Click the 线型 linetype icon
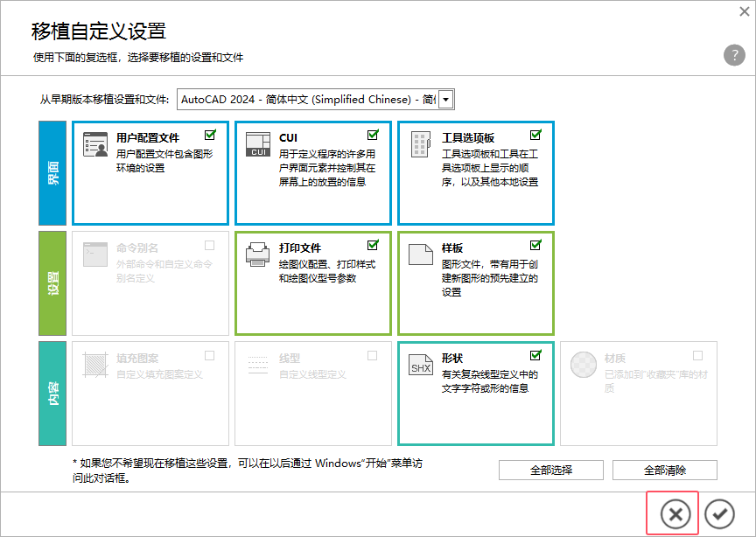This screenshot has width=756, height=537. click(x=258, y=365)
